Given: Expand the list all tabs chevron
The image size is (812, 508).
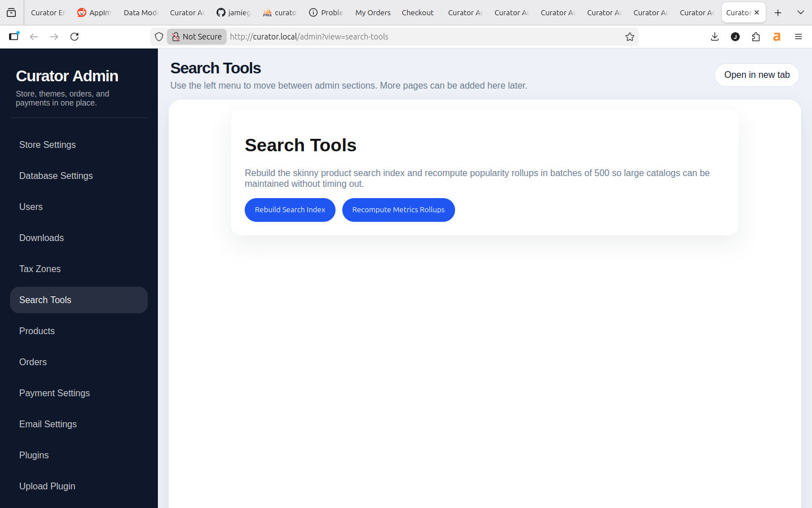Looking at the screenshot, I should [800, 12].
